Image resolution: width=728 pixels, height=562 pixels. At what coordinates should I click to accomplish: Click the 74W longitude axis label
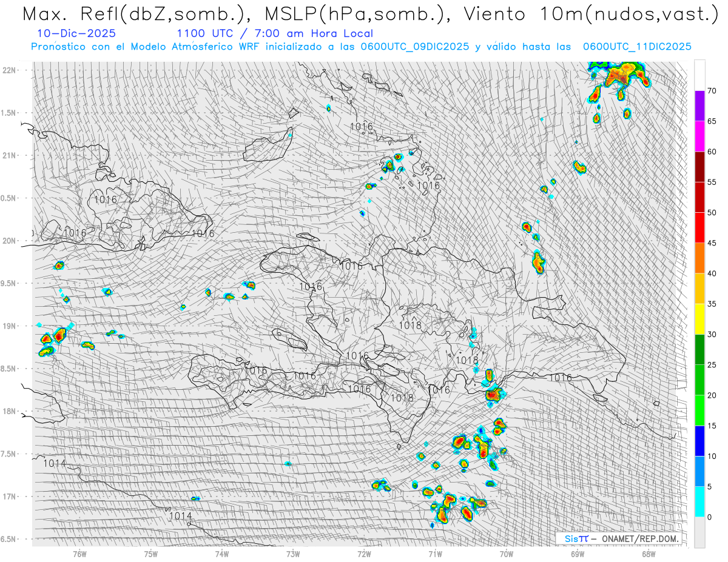pyautogui.click(x=222, y=554)
